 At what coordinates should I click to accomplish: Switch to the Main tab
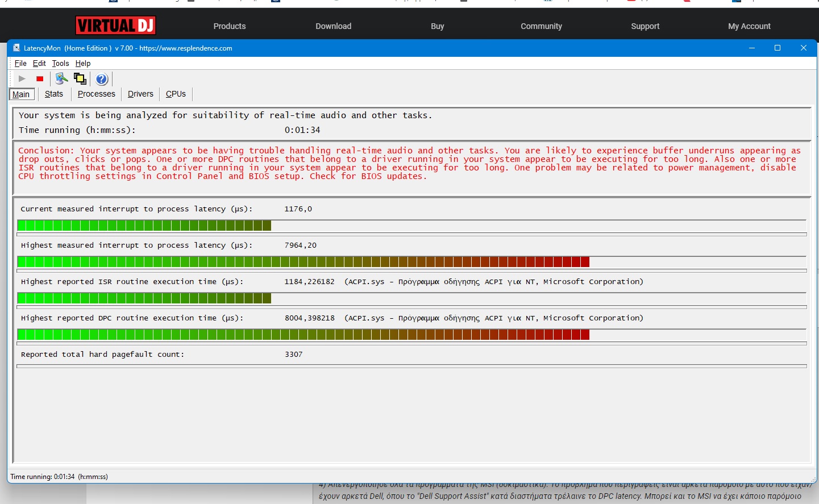click(22, 94)
